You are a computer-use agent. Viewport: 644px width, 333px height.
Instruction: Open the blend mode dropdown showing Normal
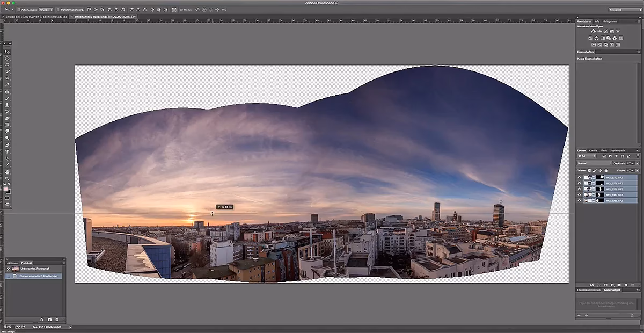coord(595,163)
